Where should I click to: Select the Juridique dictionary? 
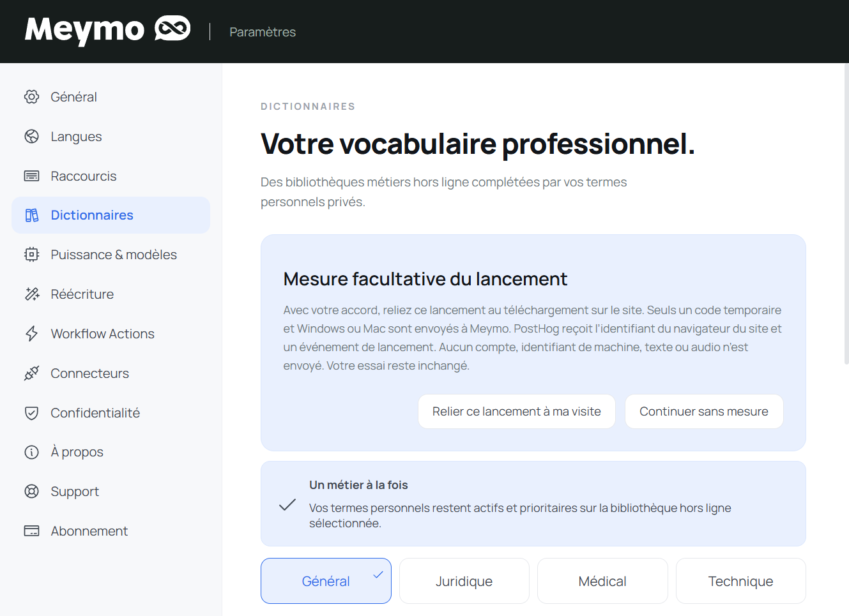pos(464,581)
